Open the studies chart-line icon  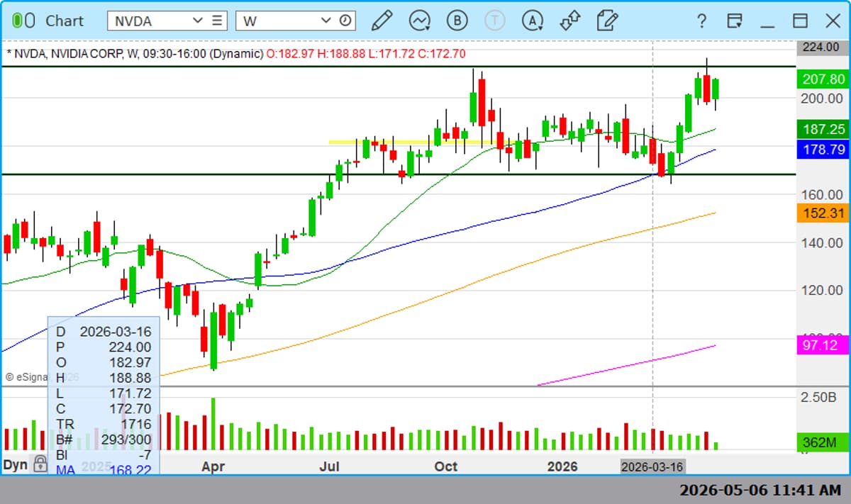[x=419, y=21]
